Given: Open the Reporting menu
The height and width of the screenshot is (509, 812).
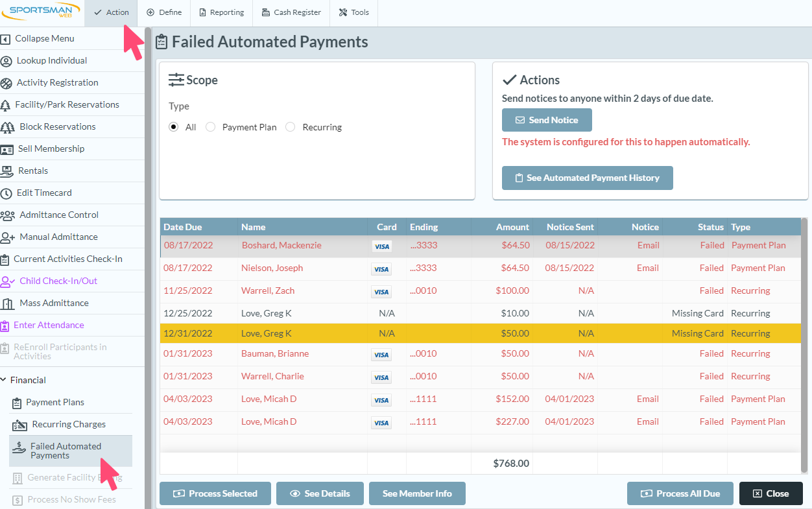Looking at the screenshot, I should 221,12.
